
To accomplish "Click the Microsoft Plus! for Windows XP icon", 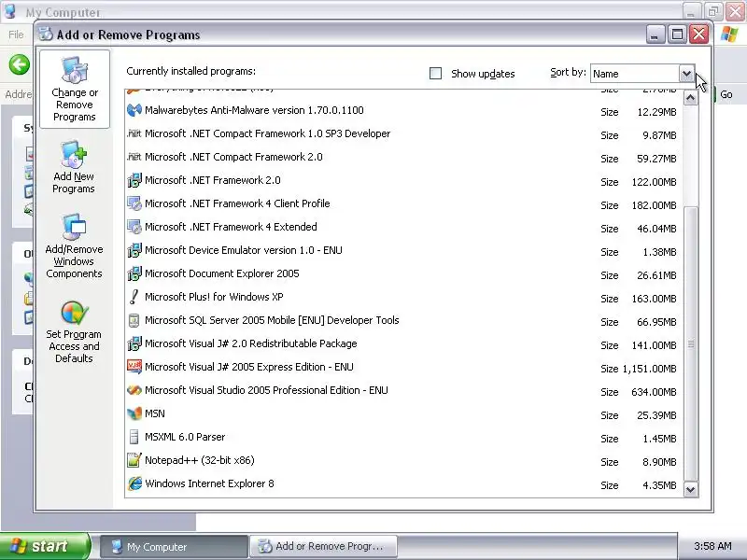I will tap(134, 297).
